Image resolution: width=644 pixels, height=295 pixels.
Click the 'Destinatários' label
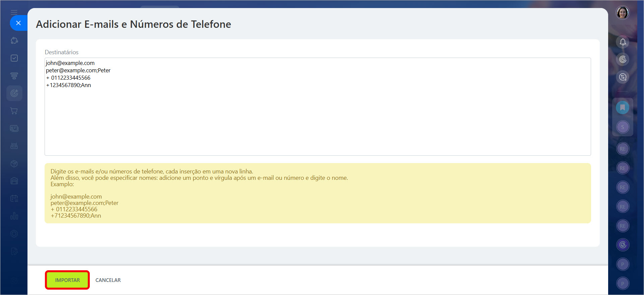[x=62, y=52]
